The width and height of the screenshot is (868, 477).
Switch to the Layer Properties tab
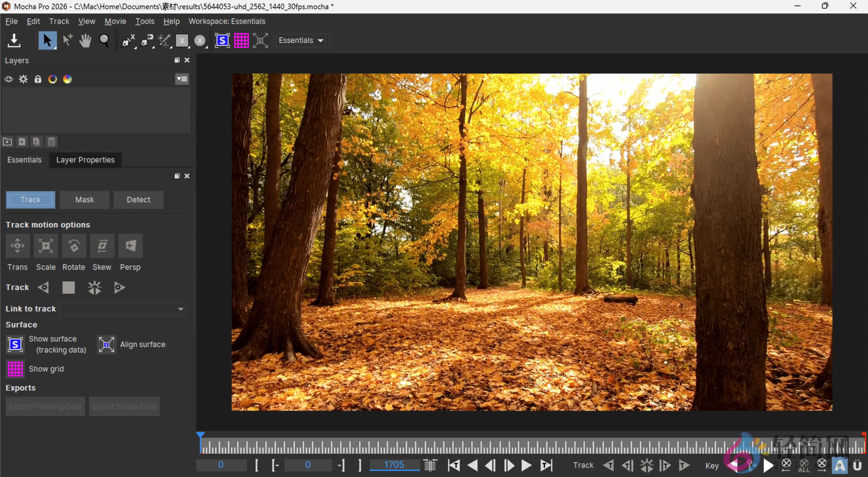pyautogui.click(x=85, y=160)
